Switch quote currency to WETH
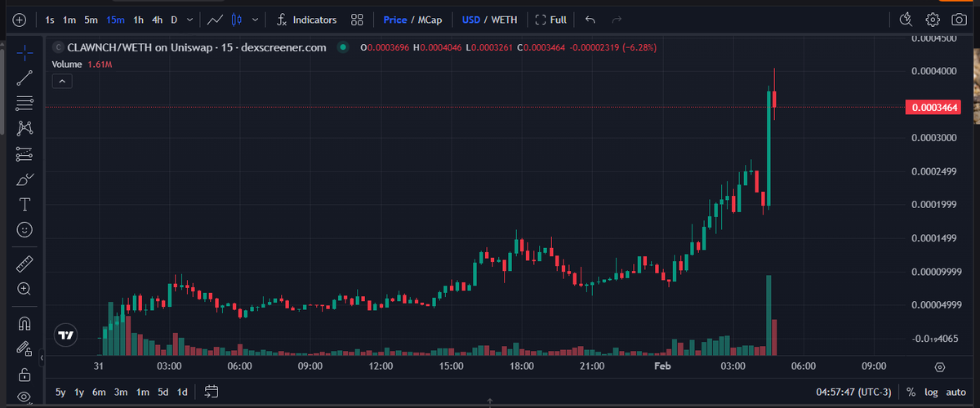Viewport: 980px width, 408px height. [504, 20]
